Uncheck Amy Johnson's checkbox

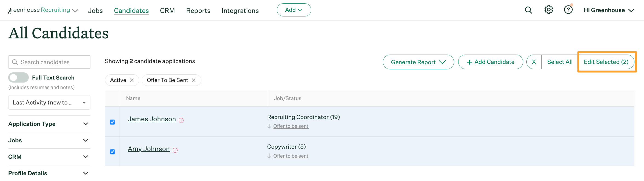point(112,152)
